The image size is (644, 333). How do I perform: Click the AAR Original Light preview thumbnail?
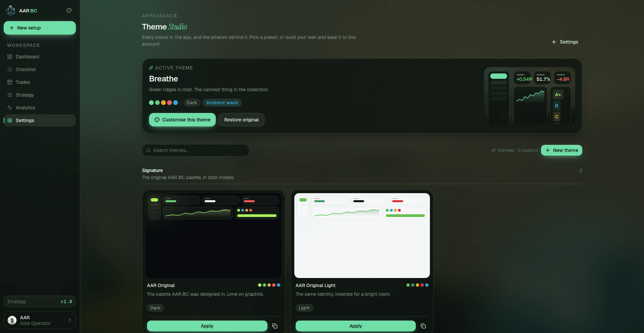(x=362, y=235)
